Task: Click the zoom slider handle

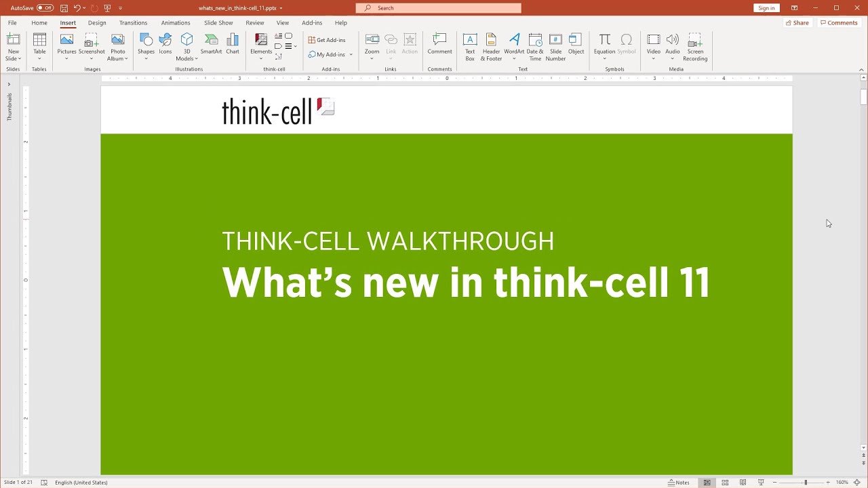Action: click(x=806, y=483)
